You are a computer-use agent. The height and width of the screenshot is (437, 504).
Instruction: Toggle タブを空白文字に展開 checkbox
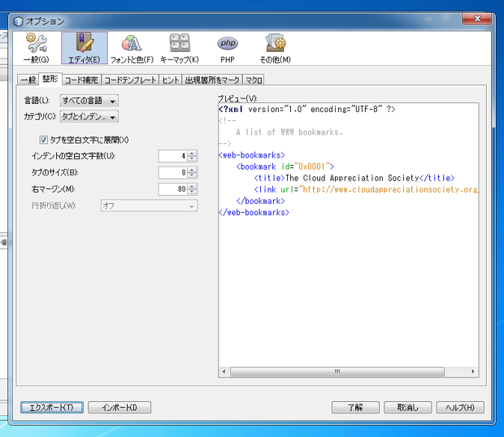[43, 140]
